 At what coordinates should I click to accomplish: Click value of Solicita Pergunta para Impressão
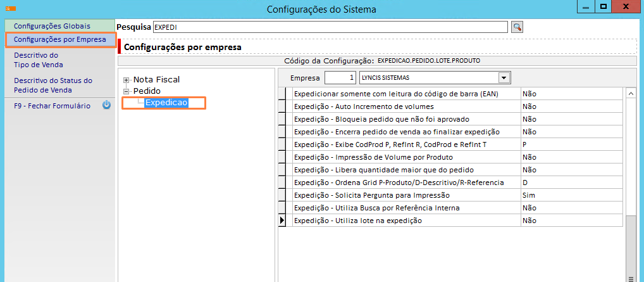pyautogui.click(x=571, y=195)
